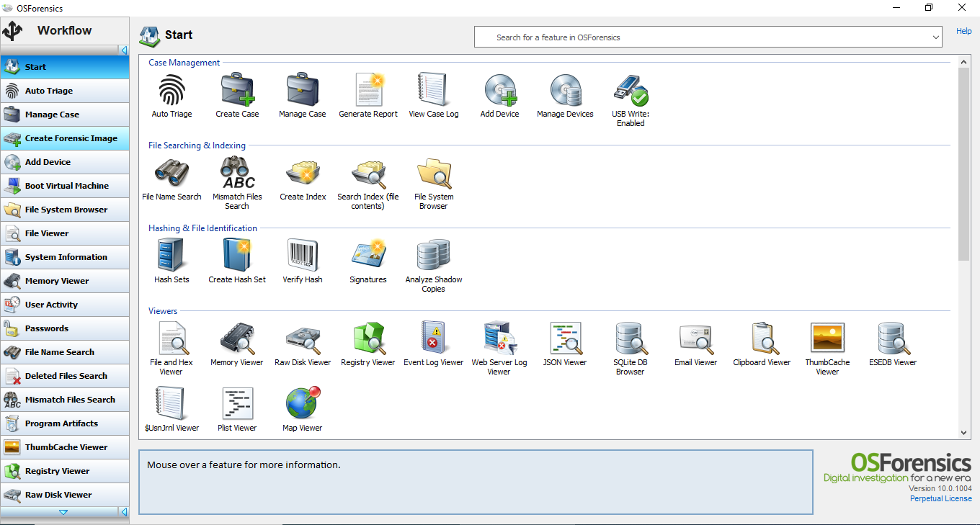Select ThumbCache Viewer in the Workflow sidebar
The image size is (980, 525).
click(x=65, y=447)
